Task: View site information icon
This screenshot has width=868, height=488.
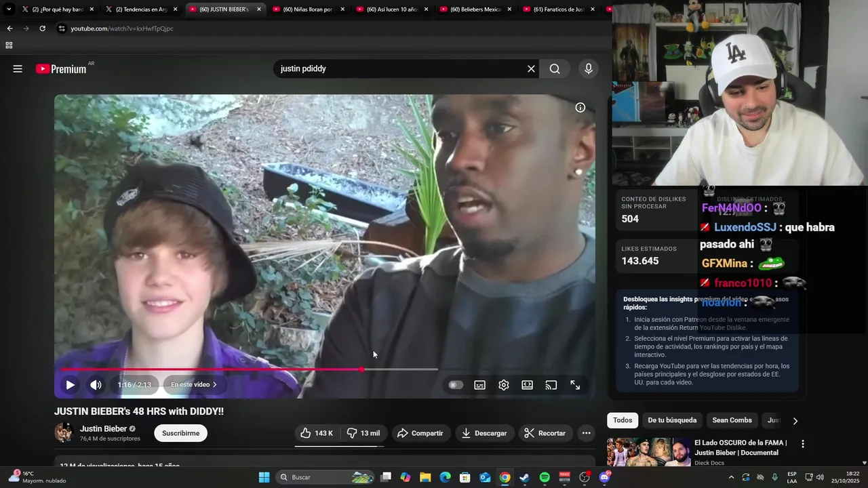Action: [62, 28]
